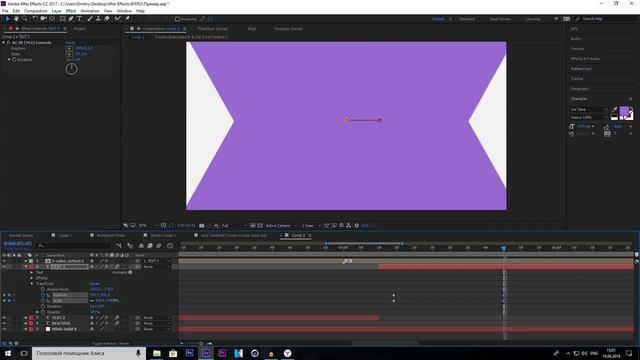Click the snapshot camera icon in viewer
This screenshot has width=640, height=360.
pyautogui.click(x=202, y=225)
